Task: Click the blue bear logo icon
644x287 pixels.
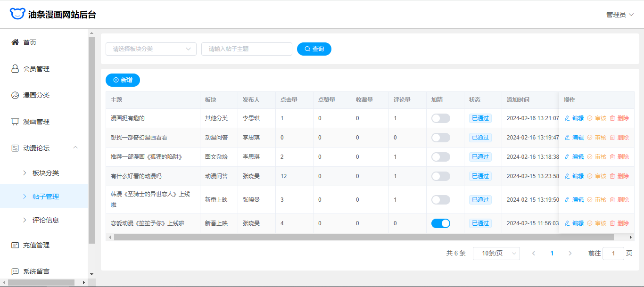Action: click(x=17, y=14)
